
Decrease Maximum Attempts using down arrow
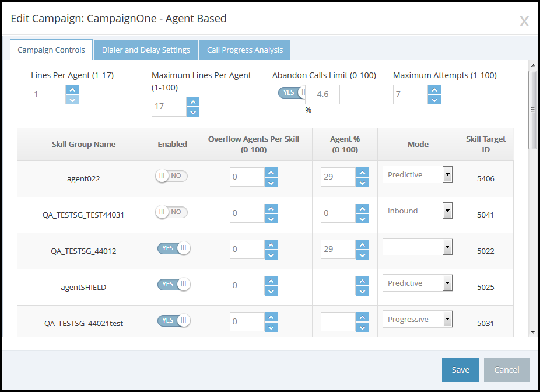click(x=434, y=100)
